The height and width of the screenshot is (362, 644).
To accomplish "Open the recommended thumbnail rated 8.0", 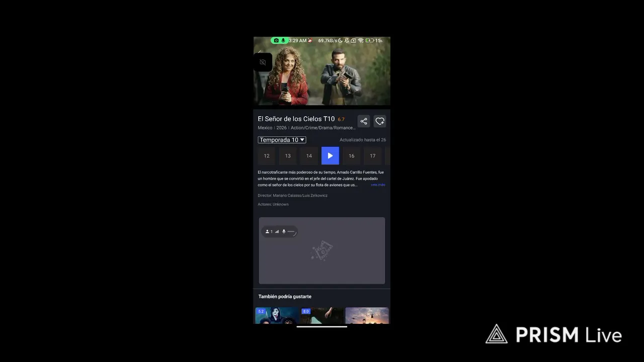I will pos(322,316).
